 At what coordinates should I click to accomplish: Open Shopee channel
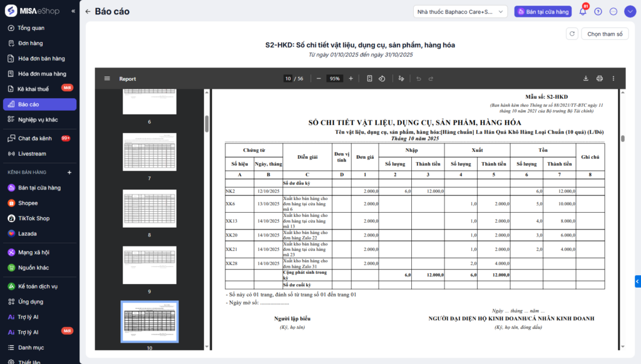(39, 203)
